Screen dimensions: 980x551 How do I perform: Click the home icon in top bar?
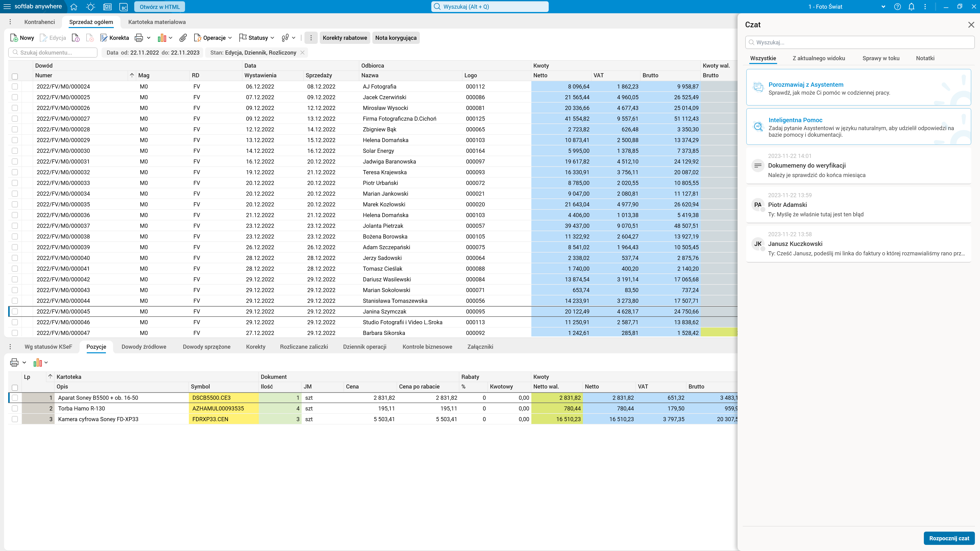point(74,6)
